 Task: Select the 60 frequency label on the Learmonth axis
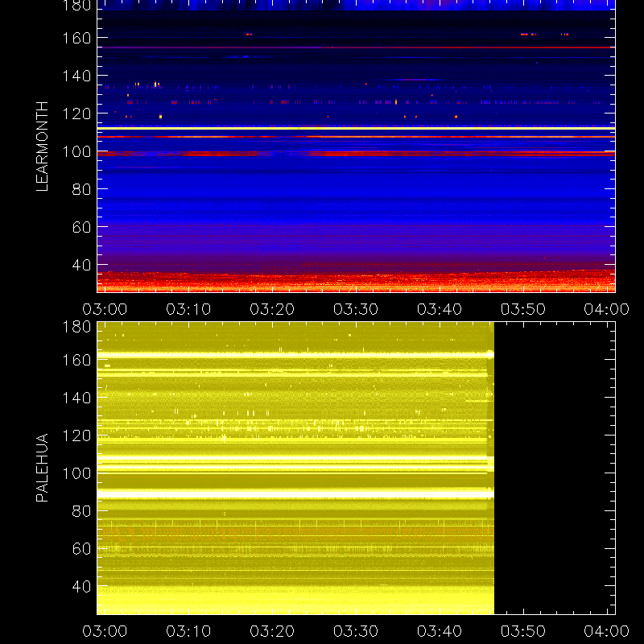point(81,227)
